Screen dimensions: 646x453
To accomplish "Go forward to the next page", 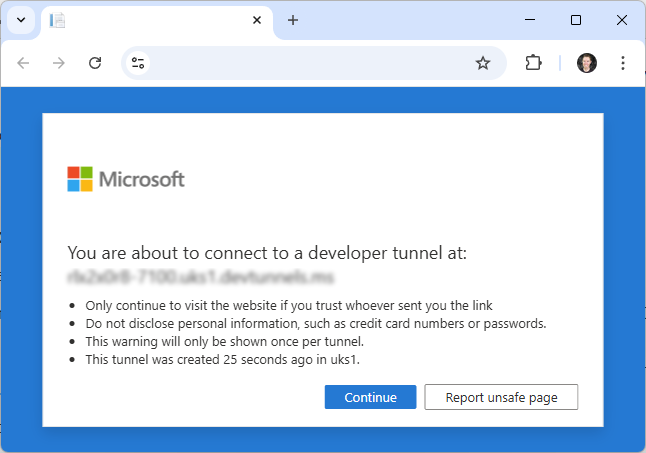I will 59,63.
